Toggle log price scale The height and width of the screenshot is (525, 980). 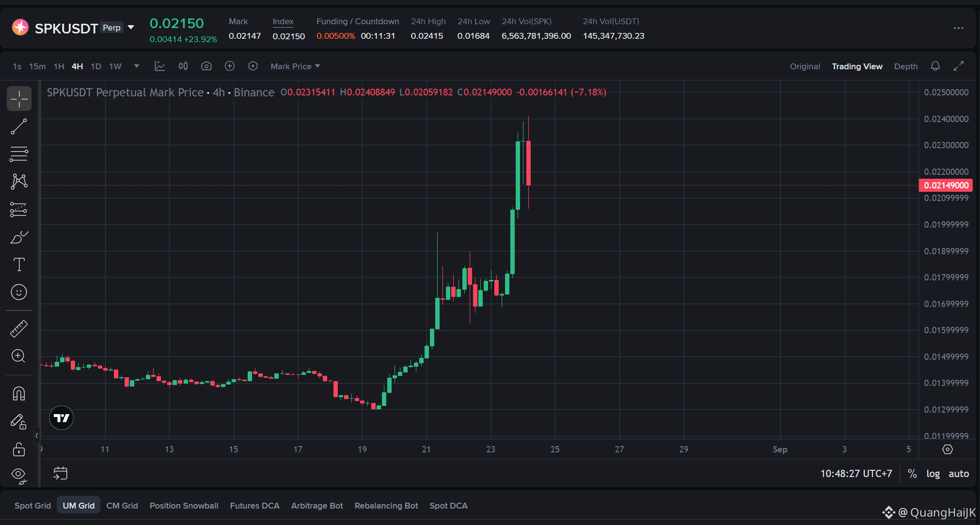click(x=933, y=474)
